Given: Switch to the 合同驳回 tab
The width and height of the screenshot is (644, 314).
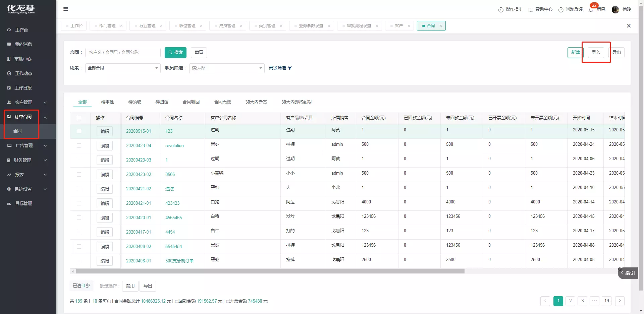Looking at the screenshot, I should click(191, 102).
